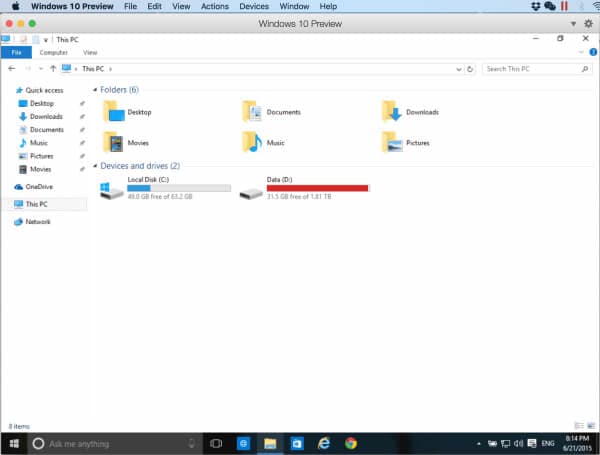The width and height of the screenshot is (600, 455).
Task: Click the ENG language indicator
Action: (548, 444)
